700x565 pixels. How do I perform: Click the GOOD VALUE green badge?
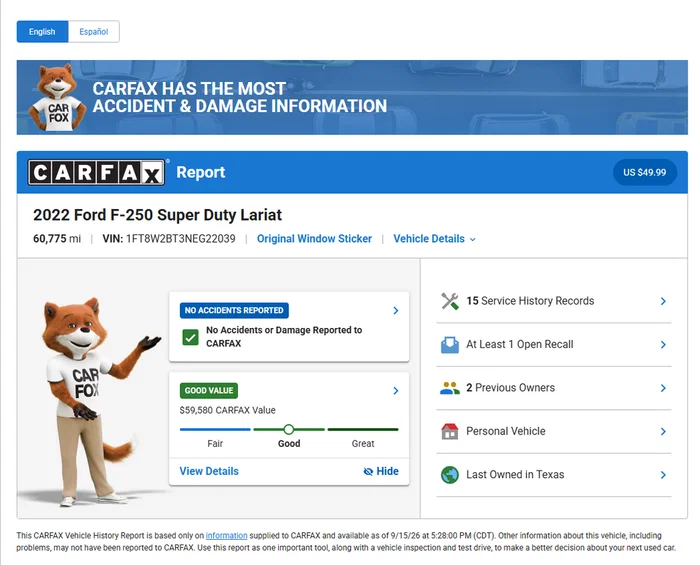click(208, 391)
